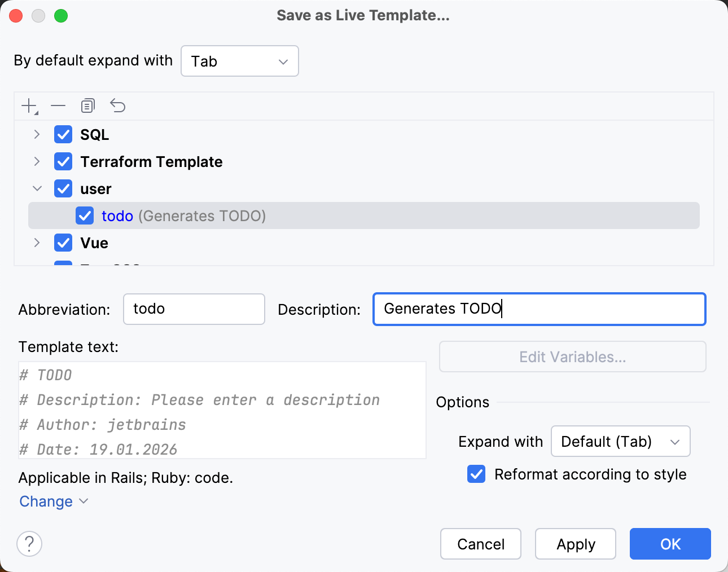Screen dimensions: 728x572
Task: Focus the Template text editor area
Action: click(x=222, y=410)
